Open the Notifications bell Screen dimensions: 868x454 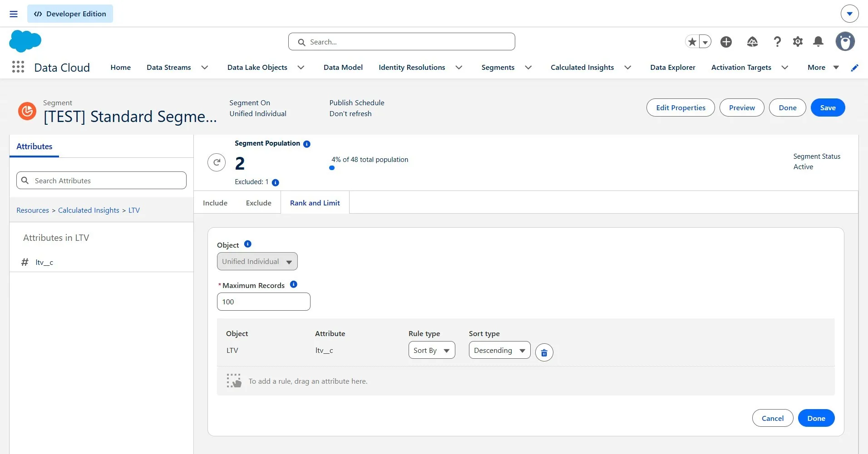[x=819, y=42]
